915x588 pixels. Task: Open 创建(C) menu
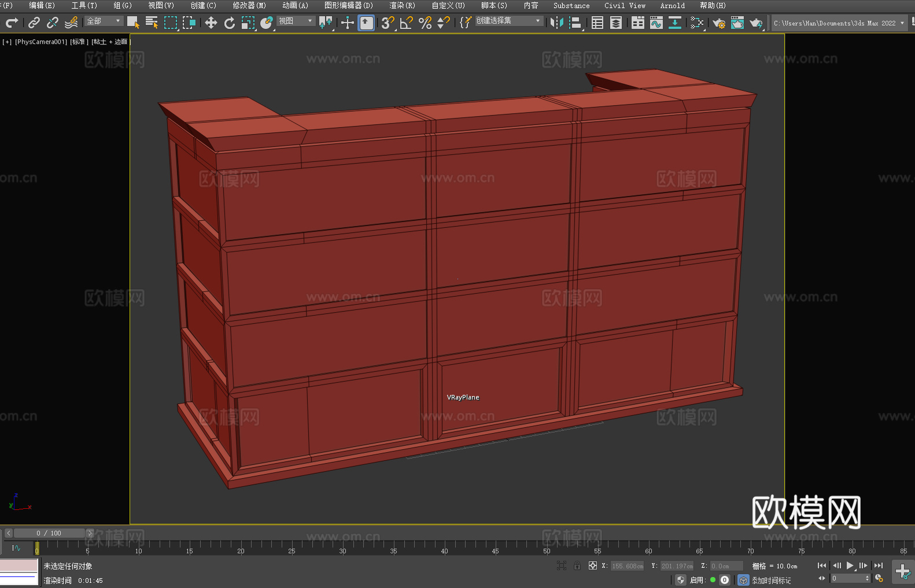pyautogui.click(x=203, y=5)
